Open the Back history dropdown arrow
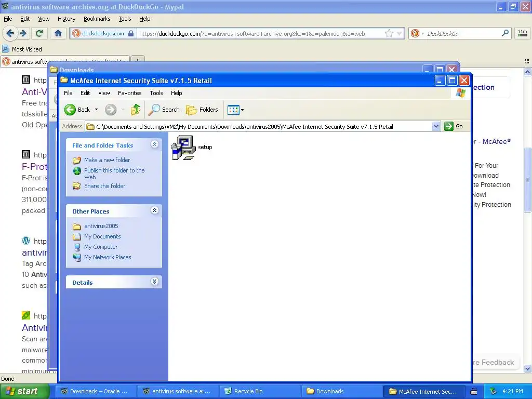532x399 pixels. [x=96, y=110]
